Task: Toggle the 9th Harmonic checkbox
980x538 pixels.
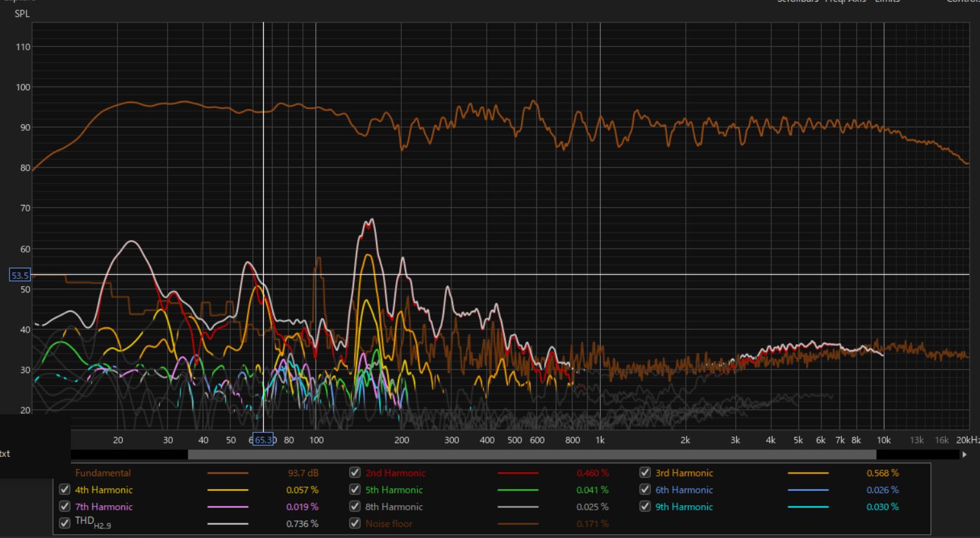Action: tap(645, 506)
